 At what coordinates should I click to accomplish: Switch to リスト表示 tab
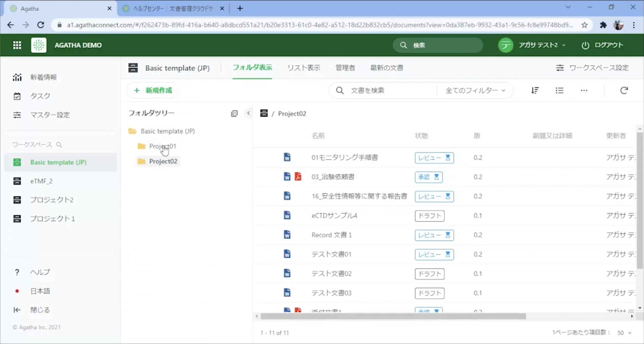[x=304, y=68]
